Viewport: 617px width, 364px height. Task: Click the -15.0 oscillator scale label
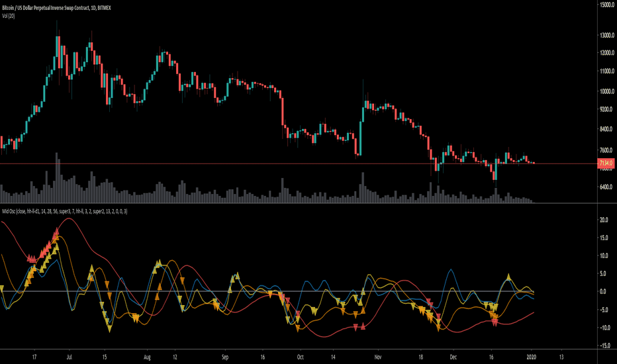pyautogui.click(x=605, y=346)
